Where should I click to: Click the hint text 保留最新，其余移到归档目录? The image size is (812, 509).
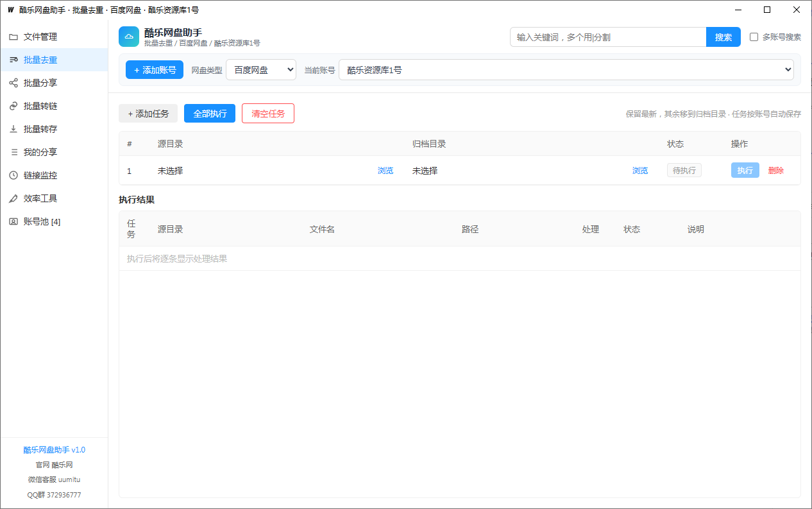pyautogui.click(x=676, y=114)
